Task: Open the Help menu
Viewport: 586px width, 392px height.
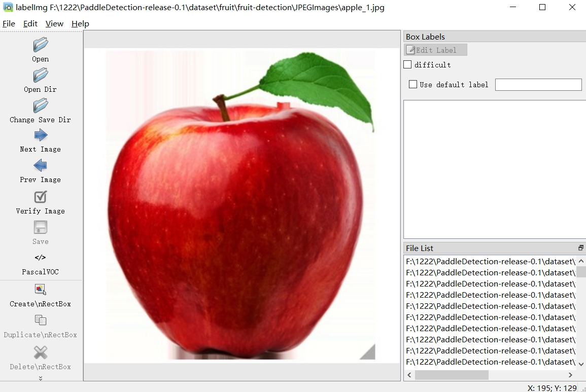Action: click(x=80, y=23)
